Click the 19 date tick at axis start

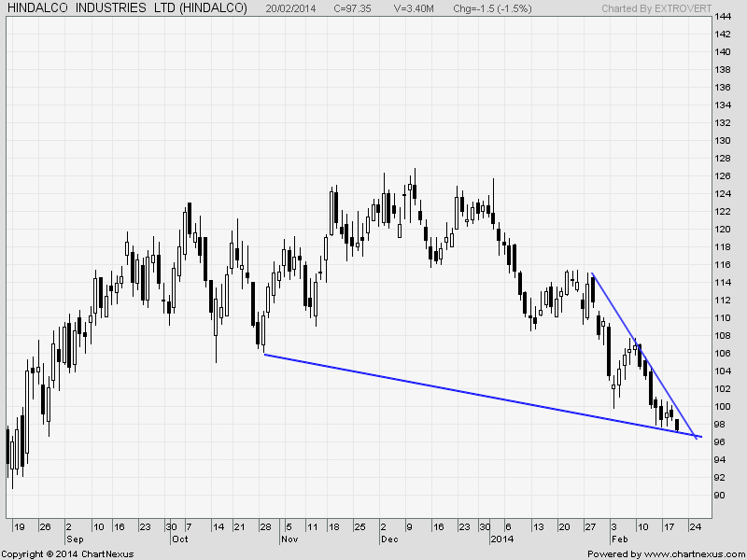click(19, 527)
